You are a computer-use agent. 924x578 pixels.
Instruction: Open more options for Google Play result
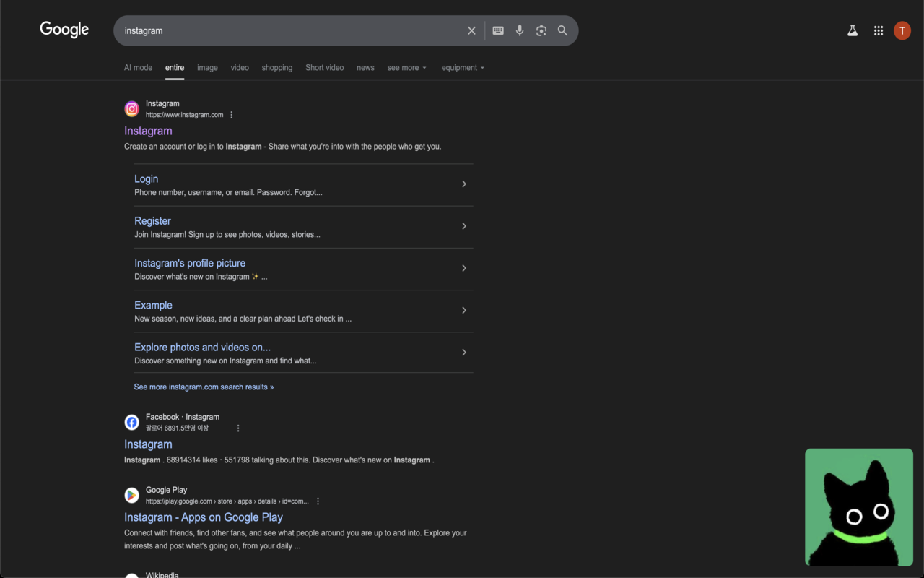pyautogui.click(x=318, y=501)
